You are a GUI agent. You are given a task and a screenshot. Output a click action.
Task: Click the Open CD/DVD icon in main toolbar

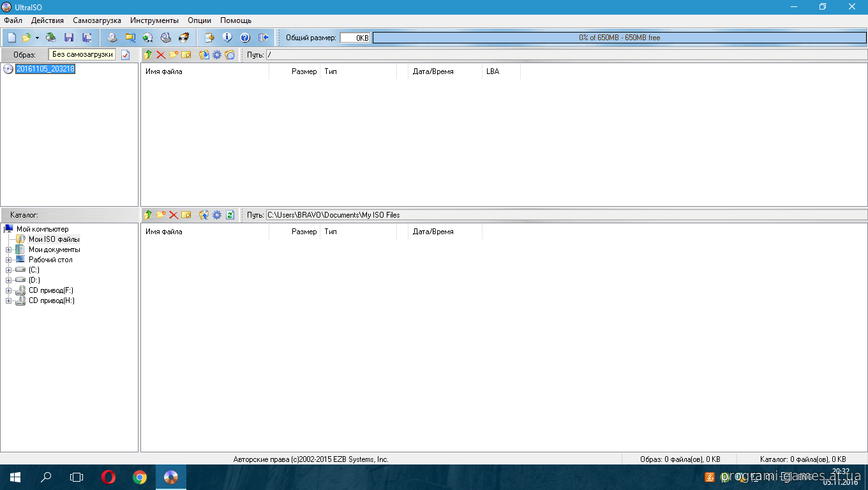pyautogui.click(x=51, y=38)
